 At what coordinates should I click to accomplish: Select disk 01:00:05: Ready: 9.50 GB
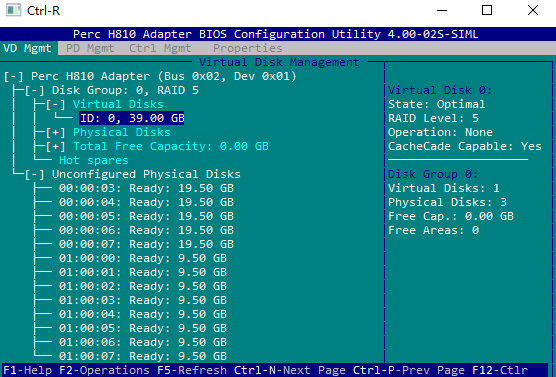pos(143,328)
